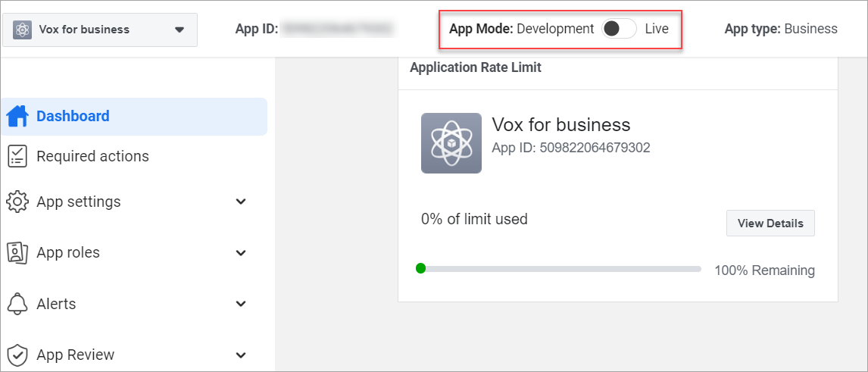Click the 100% Remaining label

pyautogui.click(x=764, y=270)
